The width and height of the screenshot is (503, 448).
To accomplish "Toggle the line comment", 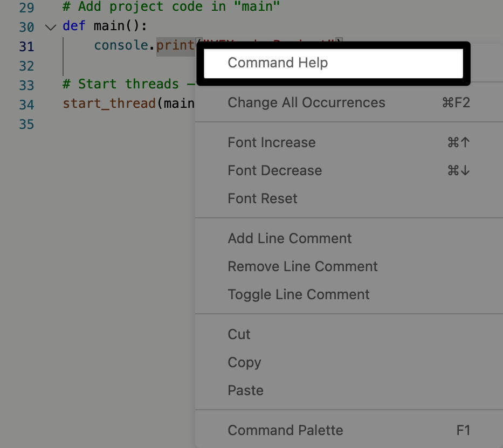I will tap(299, 294).
